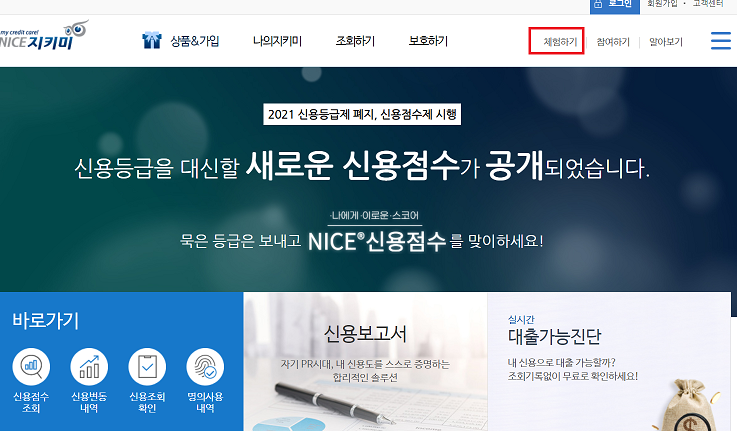Click the 조회기록없이 무료로 확인하세요 text
The height and width of the screenshot is (431, 737).
point(572,376)
